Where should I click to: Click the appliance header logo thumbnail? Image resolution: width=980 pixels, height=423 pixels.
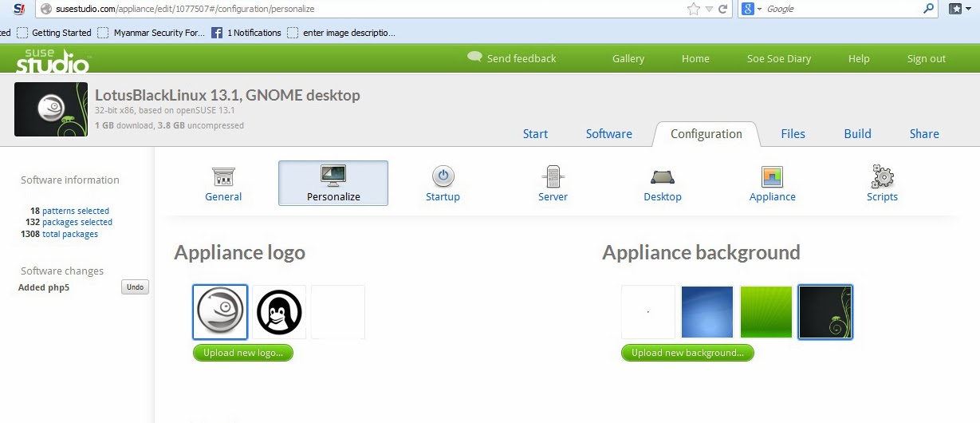tap(51, 109)
